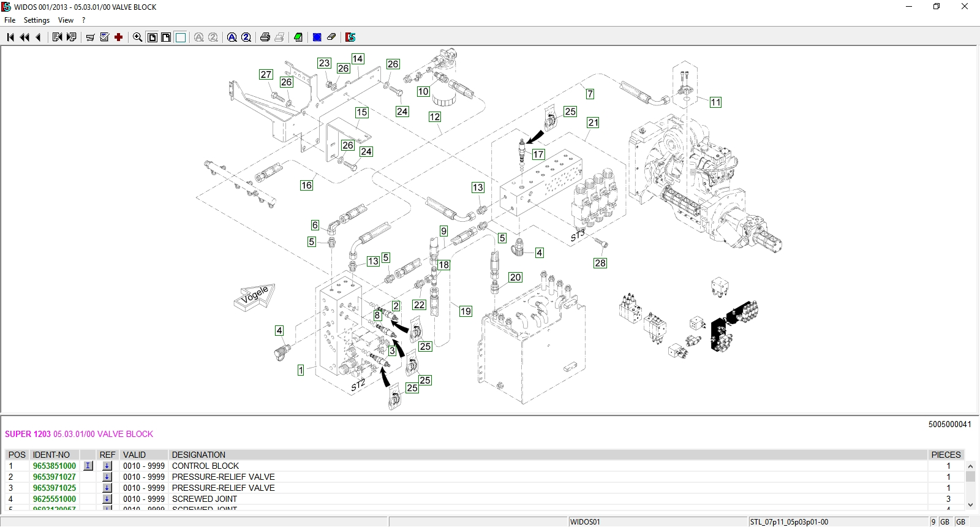Select callout 21 in the diagram
The image size is (980, 527).
point(593,123)
